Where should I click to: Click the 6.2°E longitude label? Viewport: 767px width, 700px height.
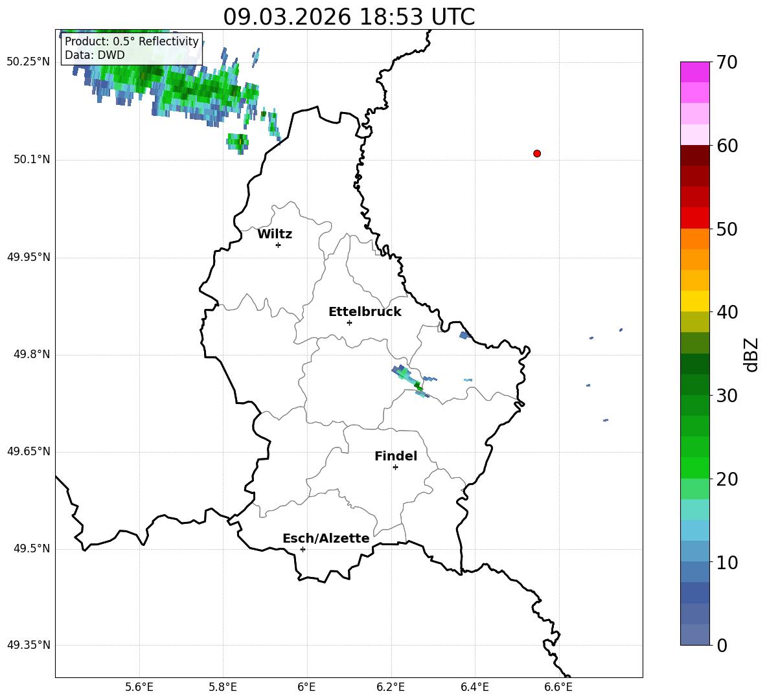click(x=391, y=687)
